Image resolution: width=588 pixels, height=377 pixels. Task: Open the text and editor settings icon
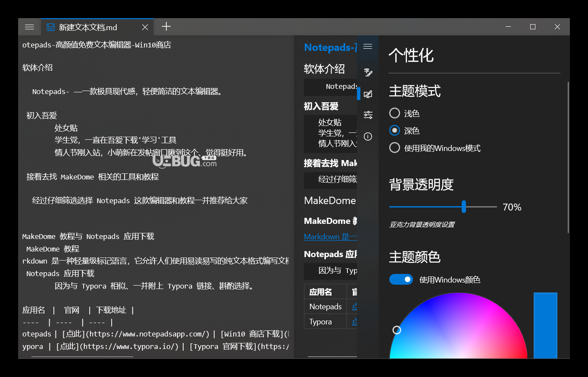(368, 72)
